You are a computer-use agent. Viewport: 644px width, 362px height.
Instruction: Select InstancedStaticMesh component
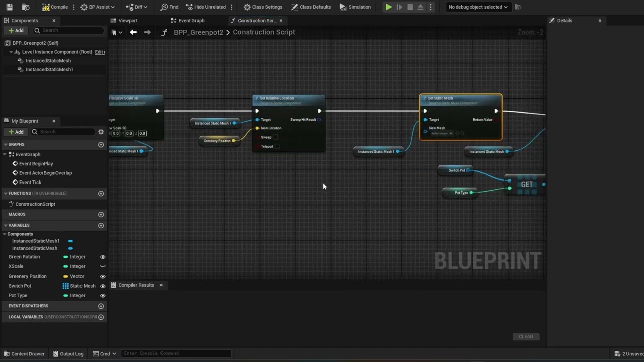(48, 61)
